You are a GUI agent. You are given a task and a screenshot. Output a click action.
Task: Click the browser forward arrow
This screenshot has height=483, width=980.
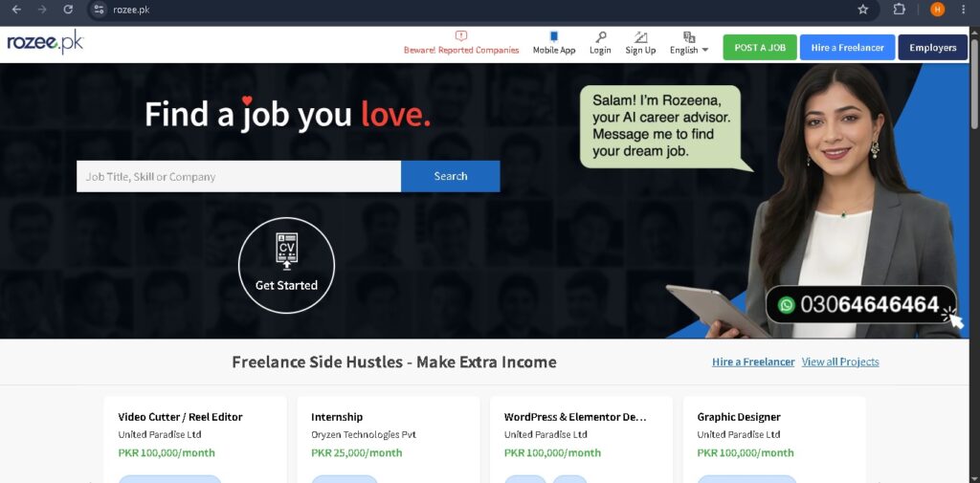[42, 10]
